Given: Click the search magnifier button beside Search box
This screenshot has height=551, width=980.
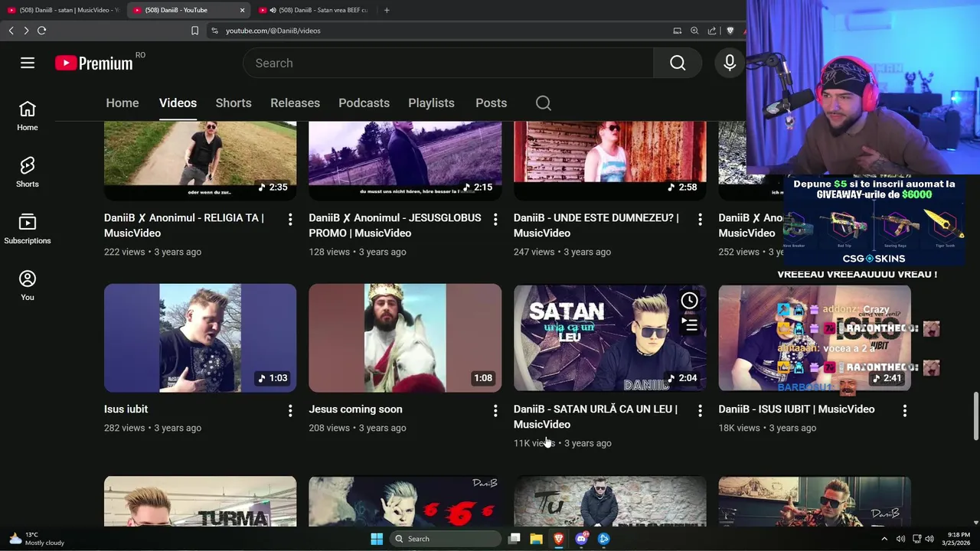Looking at the screenshot, I should pyautogui.click(x=678, y=63).
